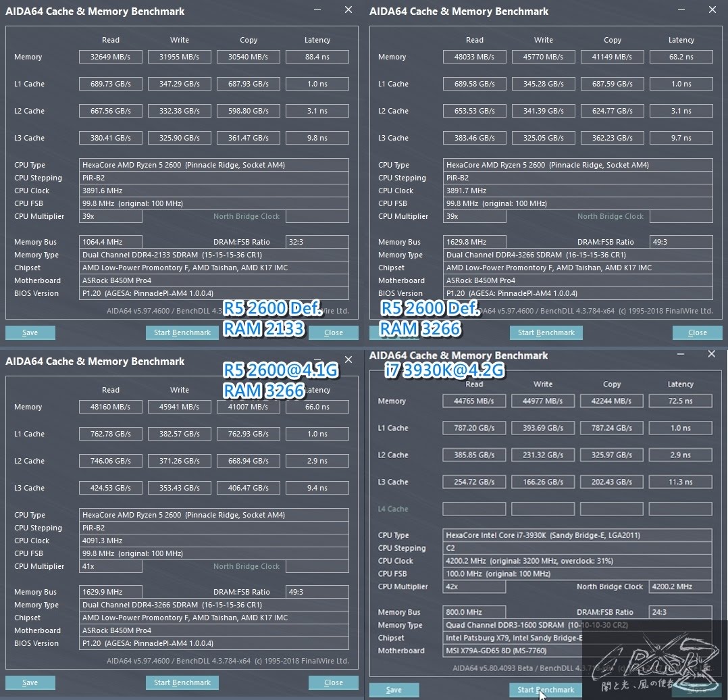Select the L2 cache copy value 598.80 GB/s

pos(249,111)
